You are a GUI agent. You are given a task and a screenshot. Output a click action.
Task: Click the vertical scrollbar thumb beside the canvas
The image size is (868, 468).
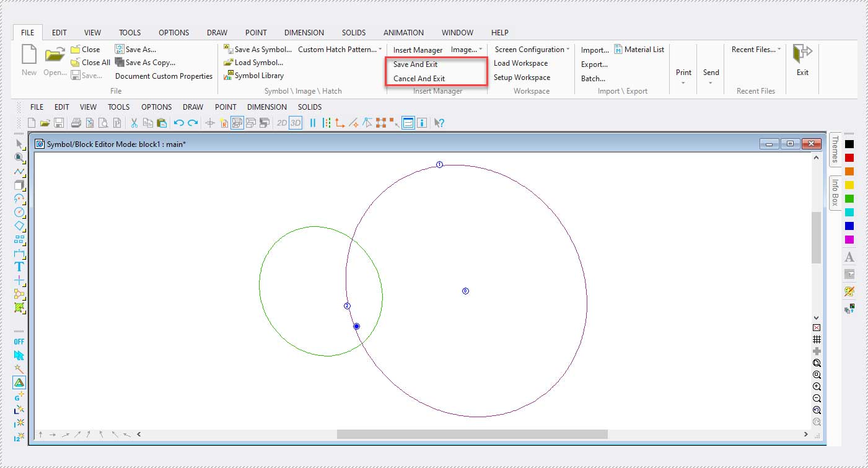(817, 237)
